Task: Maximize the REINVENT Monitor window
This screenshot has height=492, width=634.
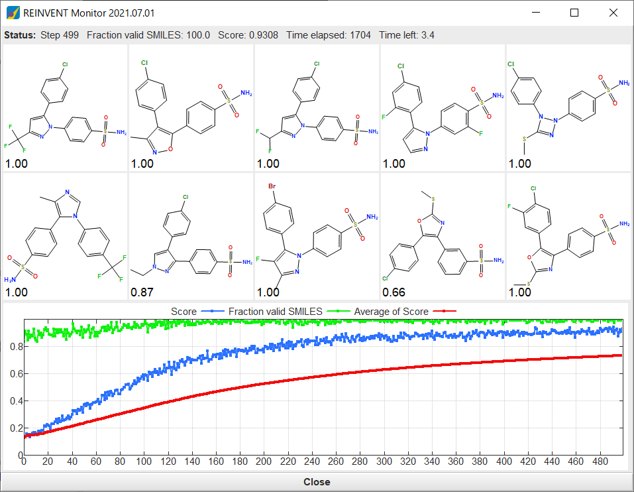Action: click(574, 13)
